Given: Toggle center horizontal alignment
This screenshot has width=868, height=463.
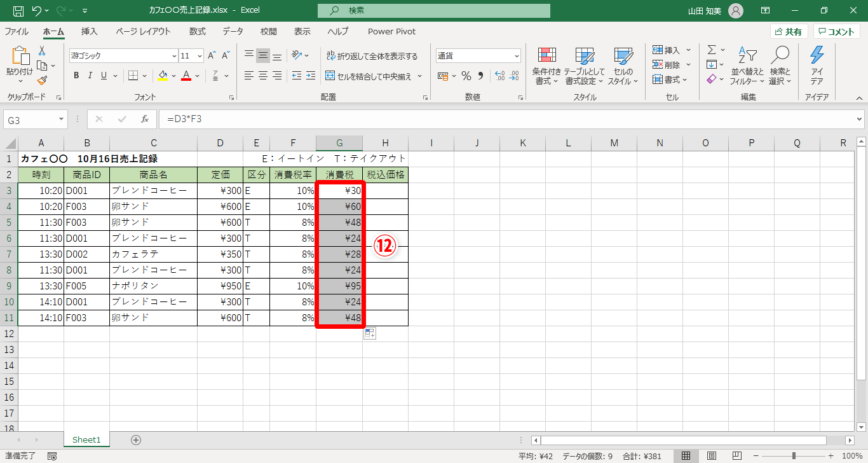Looking at the screenshot, I should tap(263, 76).
